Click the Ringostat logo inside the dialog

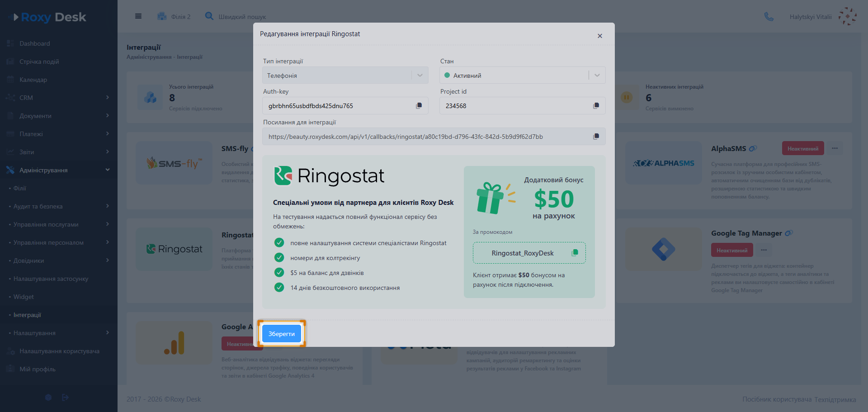[329, 176]
